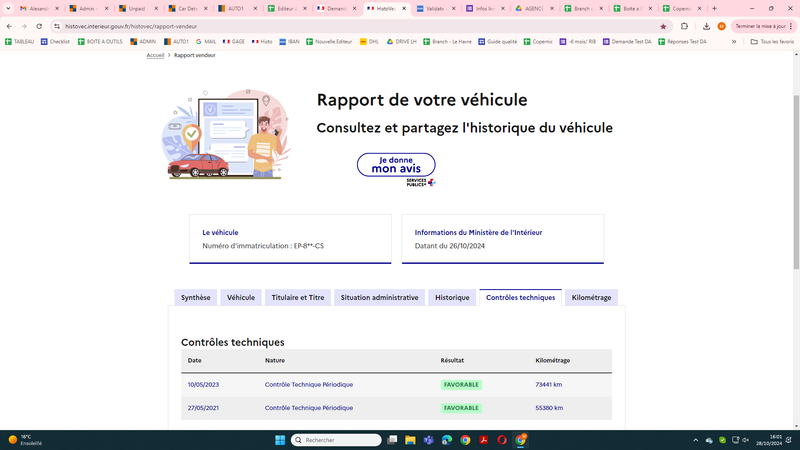Open the IBAN bookmark
This screenshot has width=800, height=450.
pos(289,41)
